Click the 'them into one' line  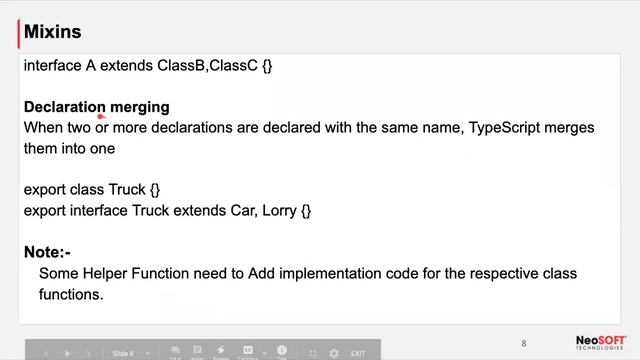click(x=69, y=149)
